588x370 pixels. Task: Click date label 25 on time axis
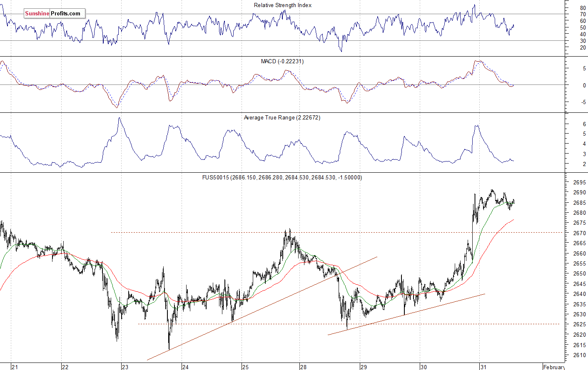245,367
